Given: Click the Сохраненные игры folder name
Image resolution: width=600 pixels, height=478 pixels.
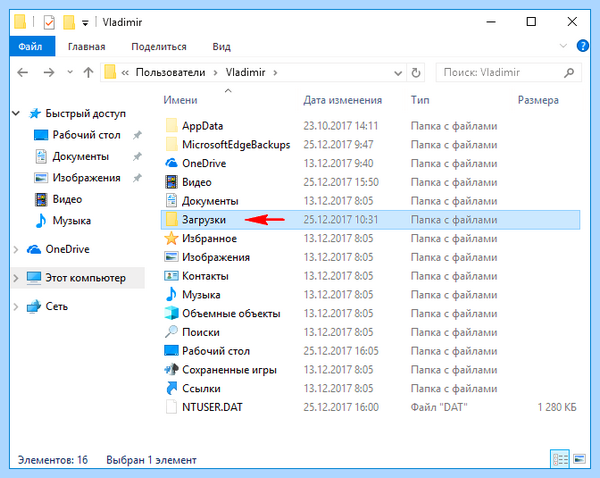Looking at the screenshot, I should 229,370.
